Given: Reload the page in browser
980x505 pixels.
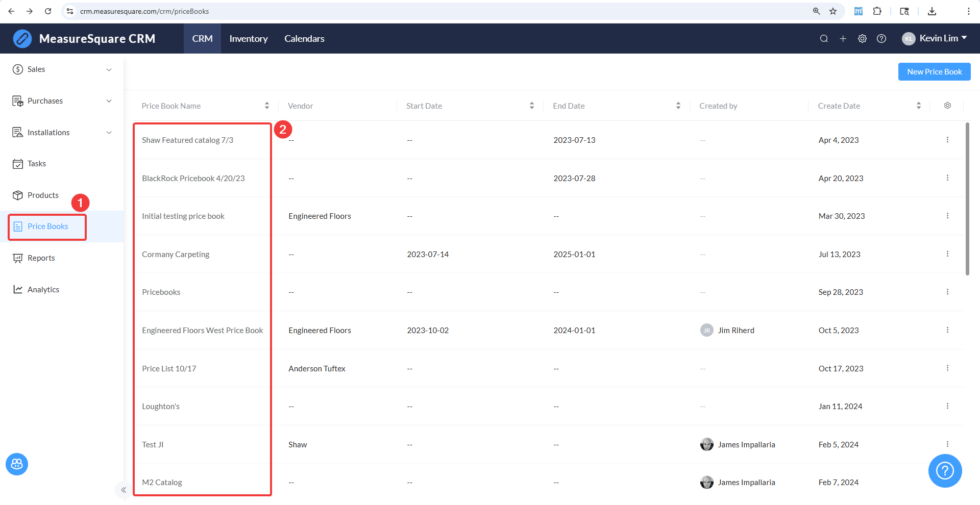Looking at the screenshot, I should click(48, 11).
